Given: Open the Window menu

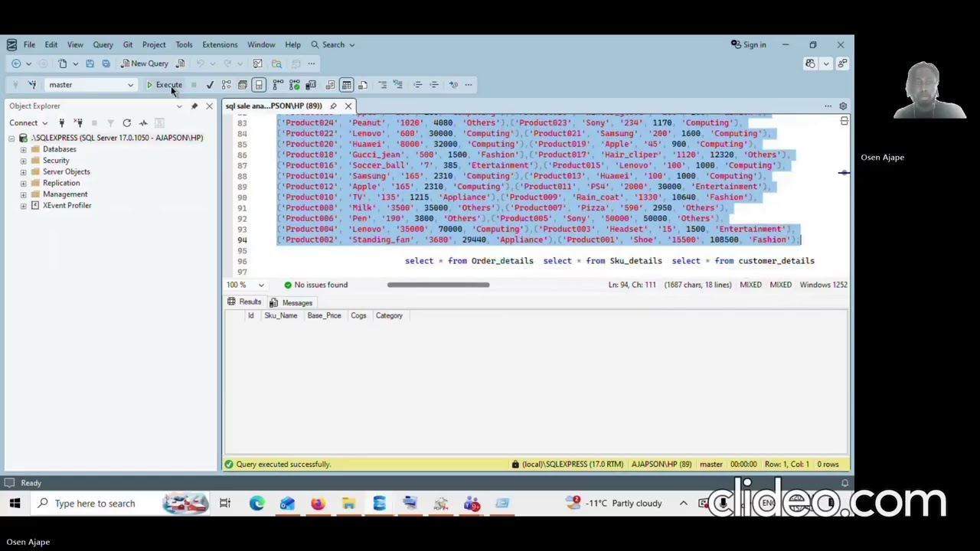Looking at the screenshot, I should click(x=261, y=44).
